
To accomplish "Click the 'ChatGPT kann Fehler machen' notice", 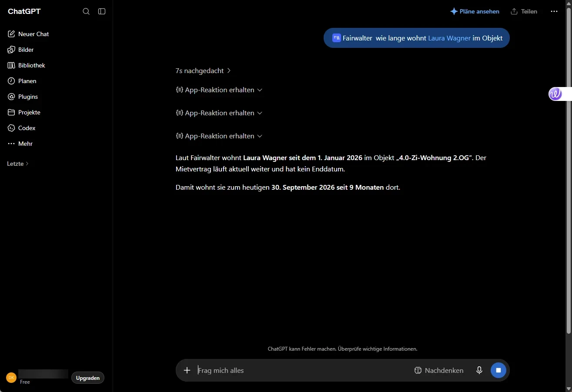I will (343, 349).
